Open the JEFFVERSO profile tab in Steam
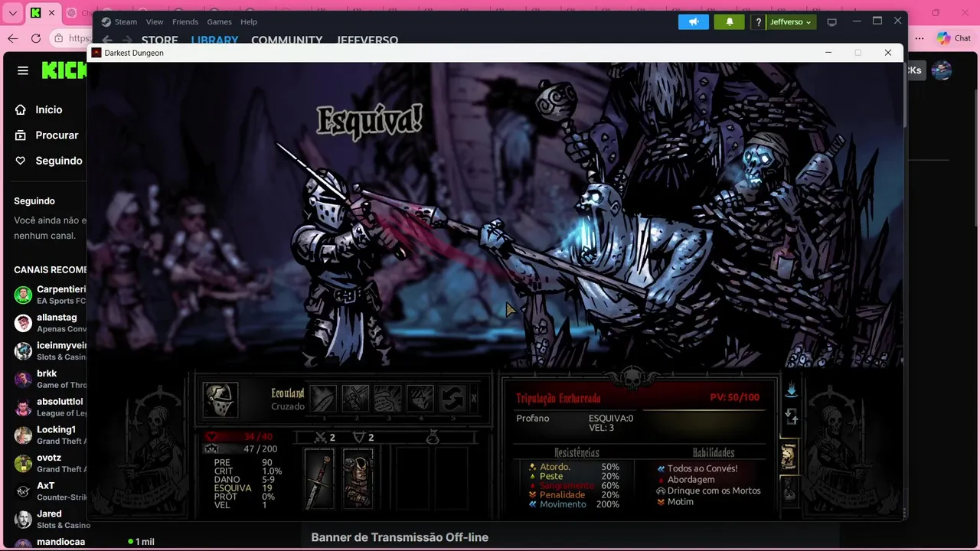Image resolution: width=980 pixels, height=551 pixels. [x=367, y=40]
